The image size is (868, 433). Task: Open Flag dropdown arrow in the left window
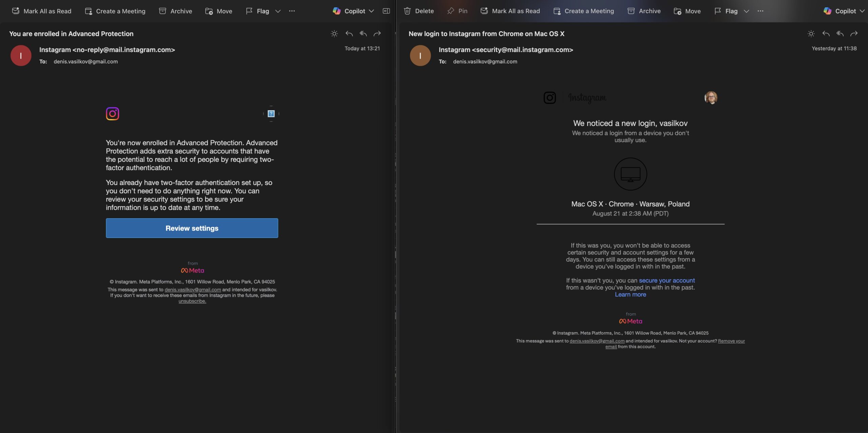coord(278,11)
